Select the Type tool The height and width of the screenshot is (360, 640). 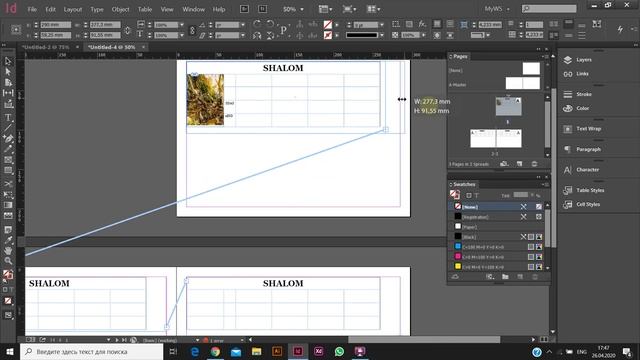(x=8, y=118)
